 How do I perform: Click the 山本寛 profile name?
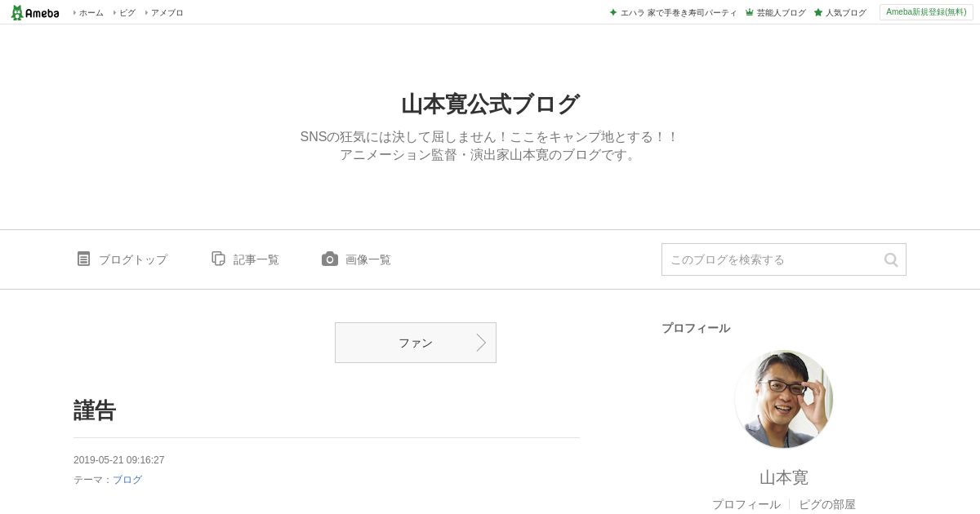784,477
